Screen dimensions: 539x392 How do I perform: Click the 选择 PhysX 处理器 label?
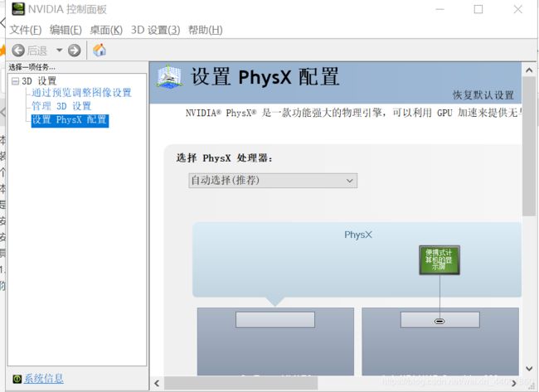pyautogui.click(x=225, y=158)
